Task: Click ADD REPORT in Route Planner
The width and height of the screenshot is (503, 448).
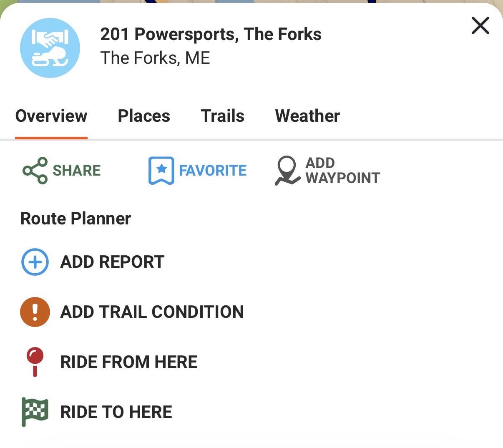Action: (x=112, y=262)
